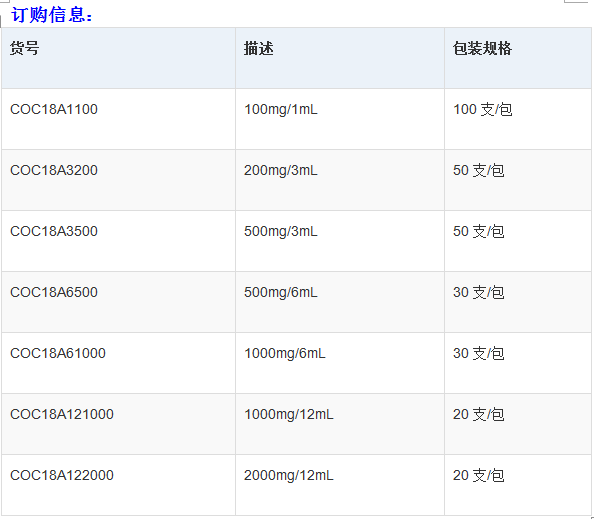Click product code COC18A6500
This screenshot has height=519, width=594.
click(x=54, y=292)
